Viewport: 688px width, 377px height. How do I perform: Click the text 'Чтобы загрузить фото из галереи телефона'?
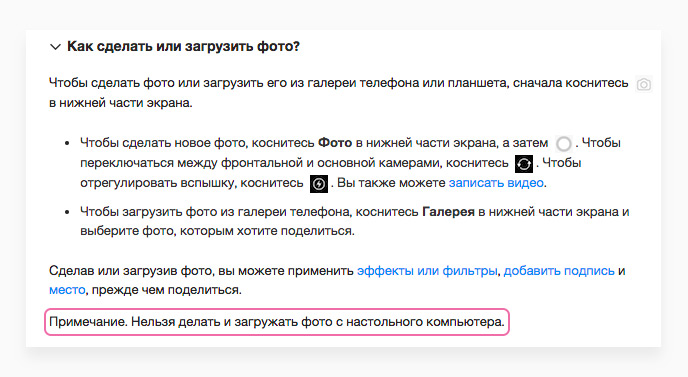coord(214,212)
